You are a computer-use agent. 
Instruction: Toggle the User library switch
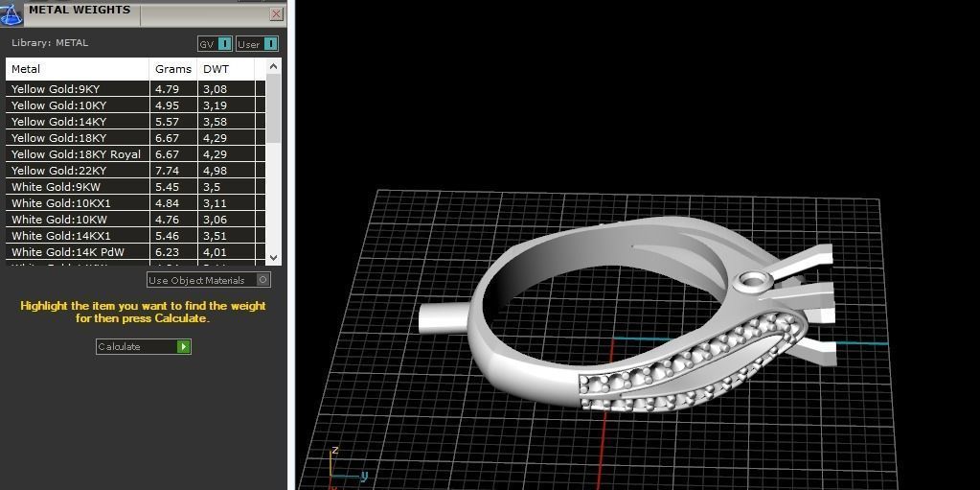coord(257,44)
